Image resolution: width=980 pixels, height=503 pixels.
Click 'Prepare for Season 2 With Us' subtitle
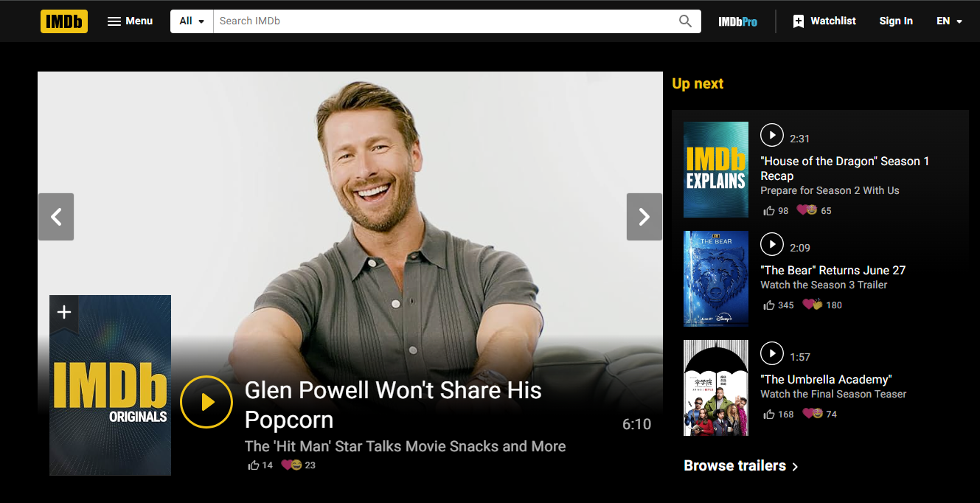(x=830, y=191)
